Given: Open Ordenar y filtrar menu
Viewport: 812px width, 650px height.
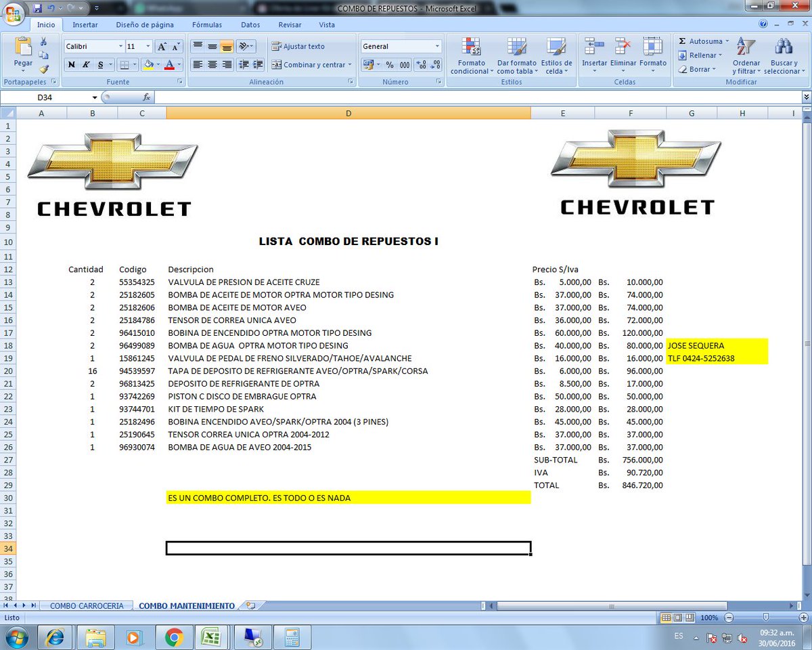Looking at the screenshot, I should pyautogui.click(x=746, y=56).
